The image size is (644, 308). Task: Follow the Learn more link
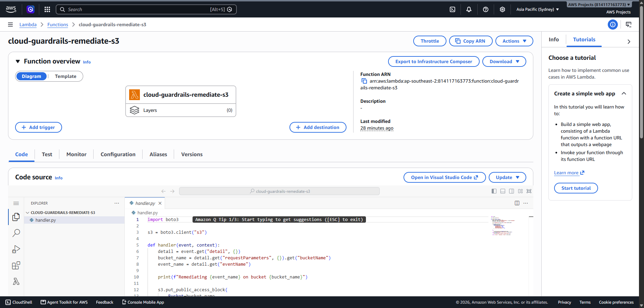pos(569,173)
